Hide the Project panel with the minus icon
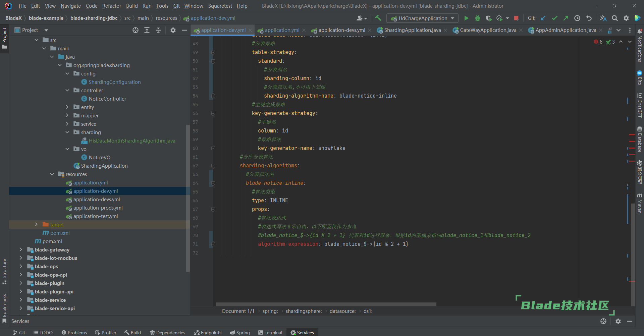 click(x=184, y=30)
